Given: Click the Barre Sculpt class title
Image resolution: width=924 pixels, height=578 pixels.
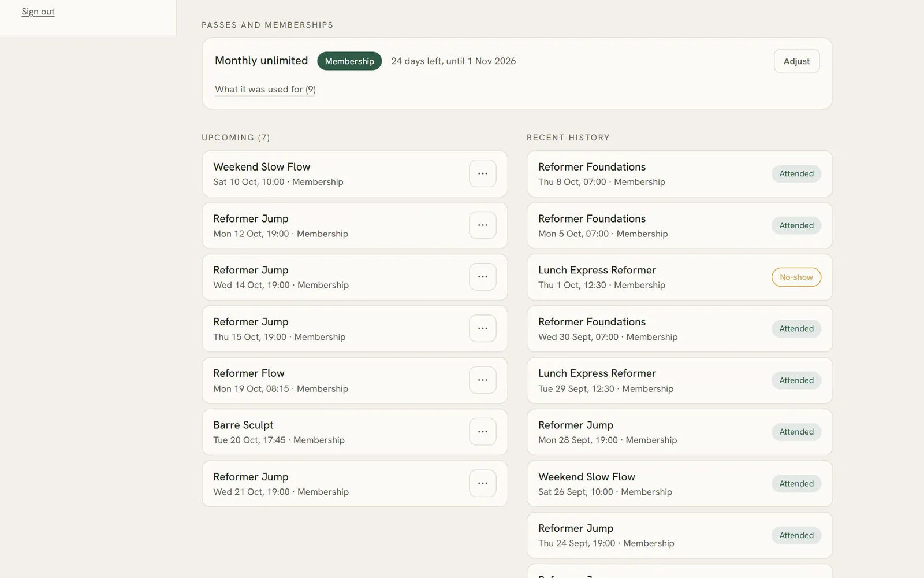Looking at the screenshot, I should pos(243,425).
